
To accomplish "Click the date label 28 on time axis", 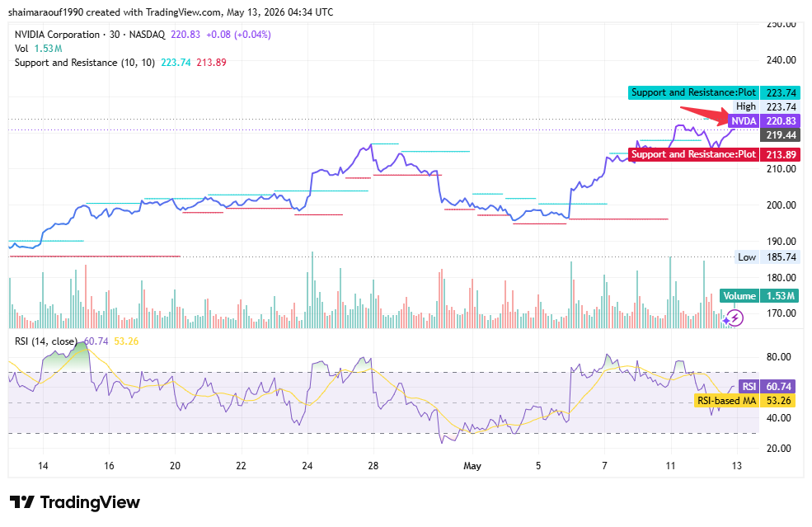I will tap(373, 466).
